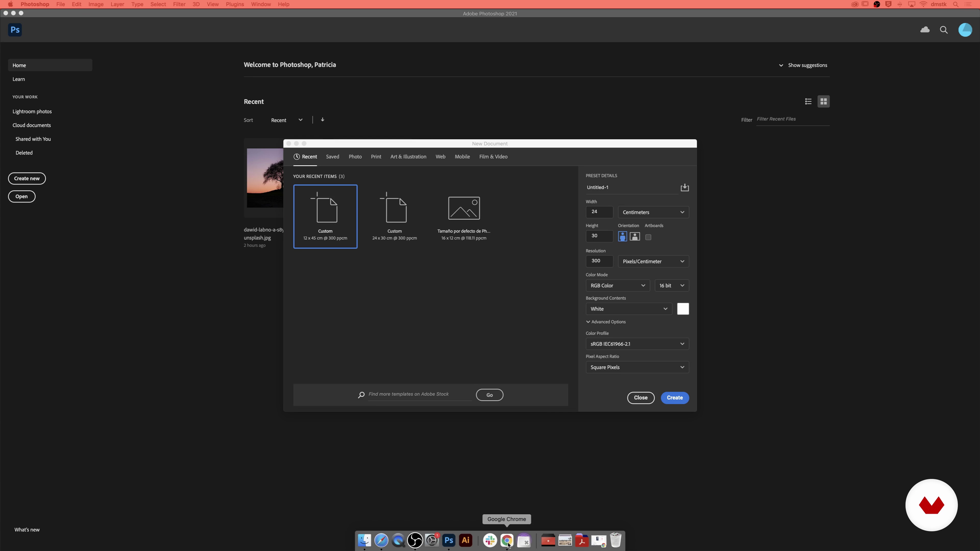Open Shared with You
This screenshot has width=980, height=551.
click(33, 139)
